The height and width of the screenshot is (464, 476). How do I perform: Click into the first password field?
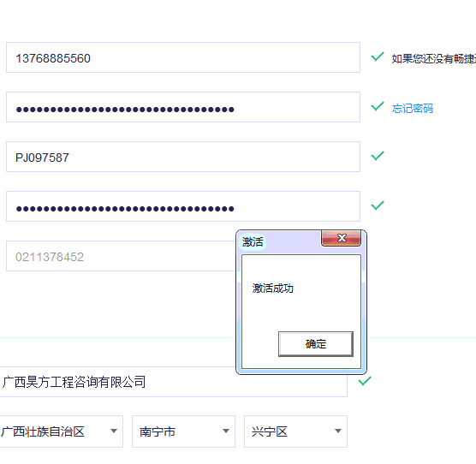click(183, 107)
